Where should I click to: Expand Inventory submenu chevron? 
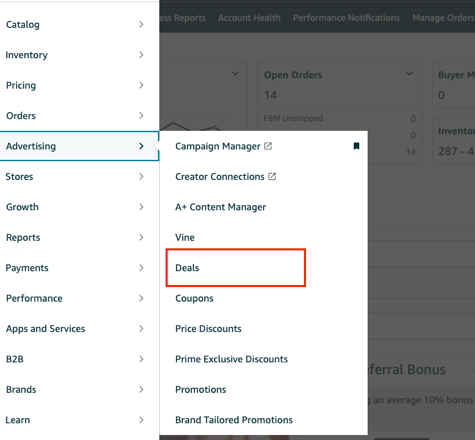point(141,55)
